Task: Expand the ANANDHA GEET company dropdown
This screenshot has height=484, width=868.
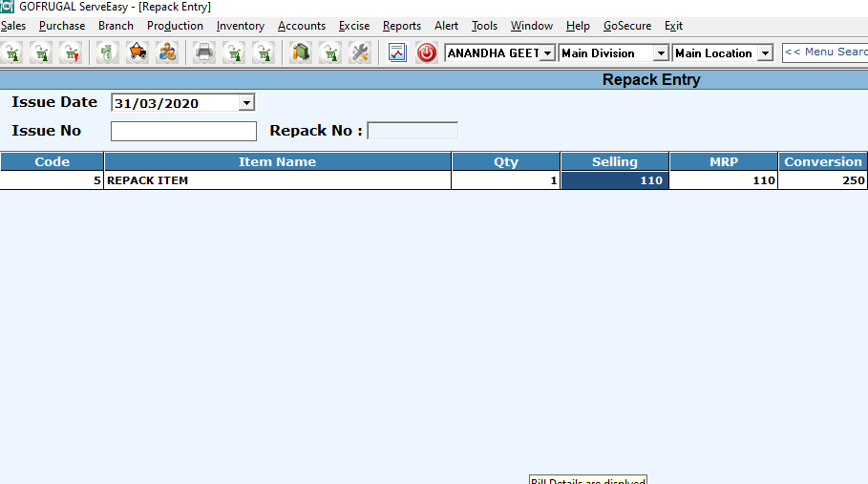Action: point(547,53)
